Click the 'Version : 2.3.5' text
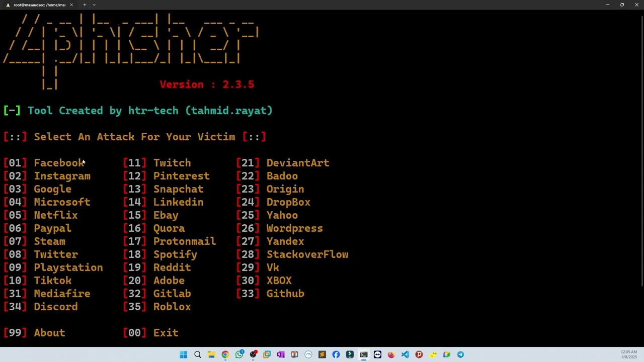This screenshot has height=362, width=644. 207,84
